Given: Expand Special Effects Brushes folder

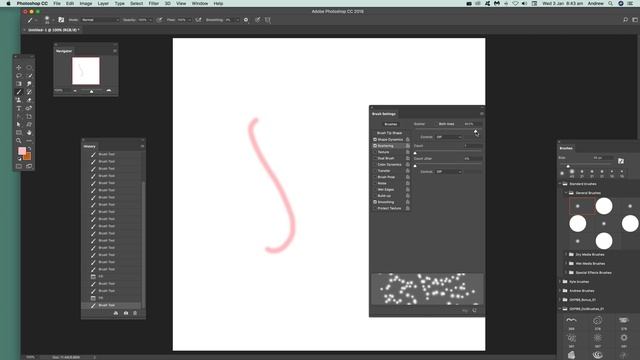Looking at the screenshot, I should point(566,272).
